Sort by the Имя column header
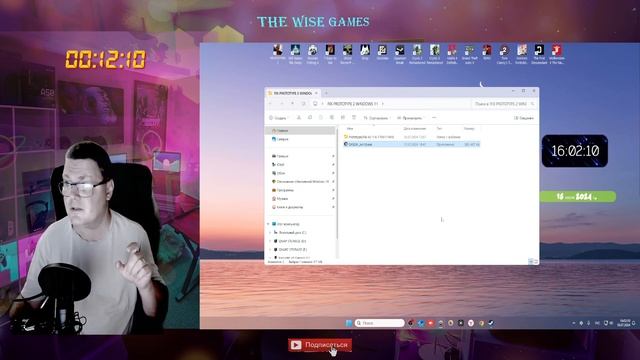Viewport: 640px width, 360px height. (350, 129)
